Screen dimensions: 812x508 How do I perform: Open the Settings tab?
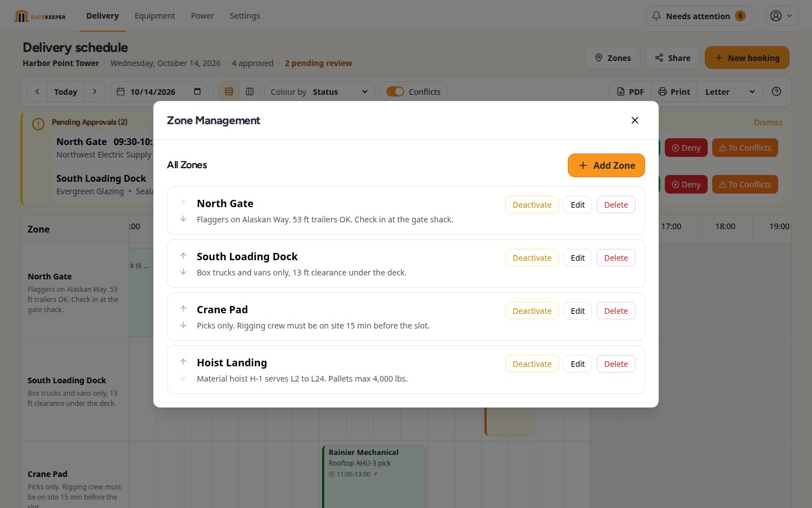245,16
